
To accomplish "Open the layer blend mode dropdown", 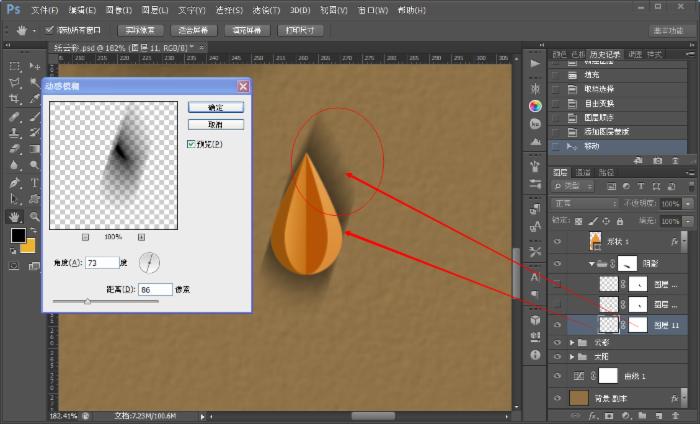I will [x=585, y=204].
